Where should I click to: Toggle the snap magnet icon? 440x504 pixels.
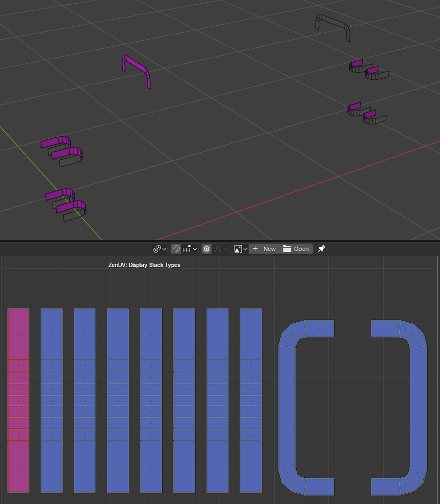tap(175, 249)
